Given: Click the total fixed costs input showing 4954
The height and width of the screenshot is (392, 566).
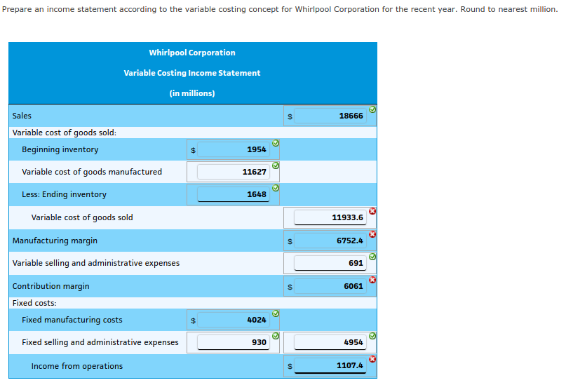Looking at the screenshot, I should click(x=330, y=342).
